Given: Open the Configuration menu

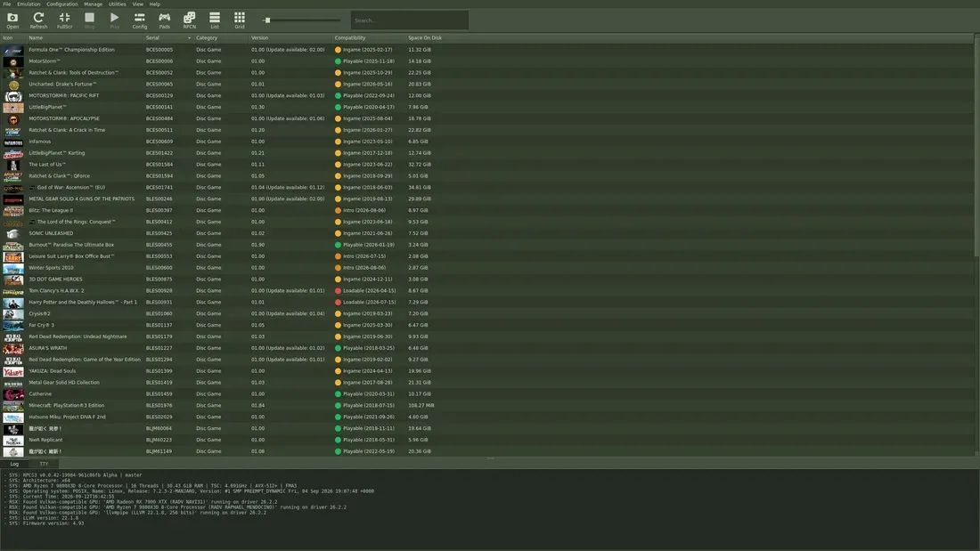Looking at the screenshot, I should (x=61, y=4).
